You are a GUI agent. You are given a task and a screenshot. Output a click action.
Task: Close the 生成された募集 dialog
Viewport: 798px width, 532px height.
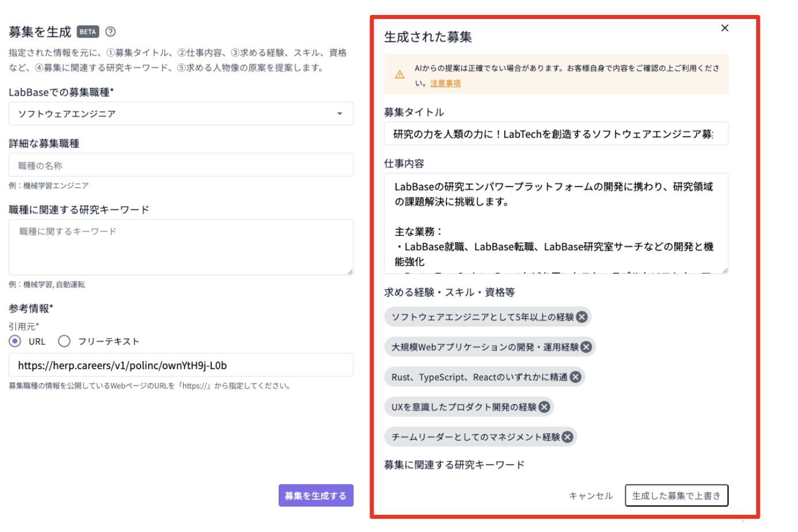tap(724, 28)
